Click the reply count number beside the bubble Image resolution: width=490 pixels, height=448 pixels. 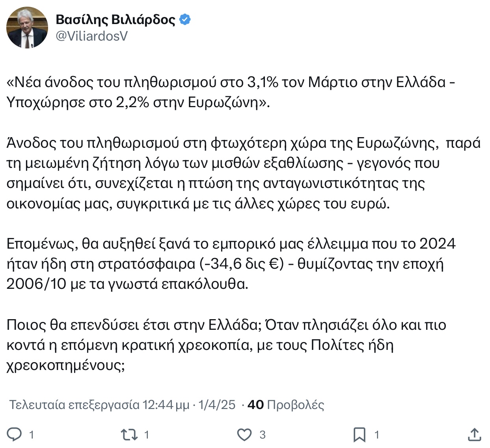click(x=32, y=435)
